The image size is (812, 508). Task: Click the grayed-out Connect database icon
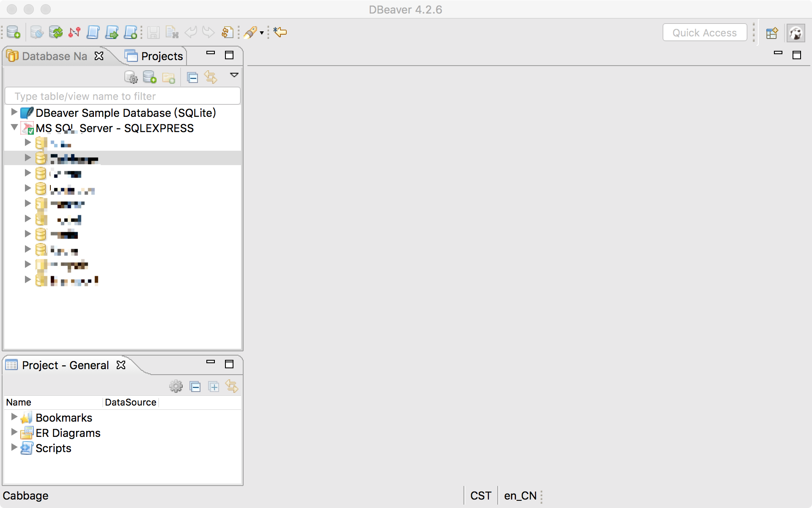pyautogui.click(x=37, y=32)
